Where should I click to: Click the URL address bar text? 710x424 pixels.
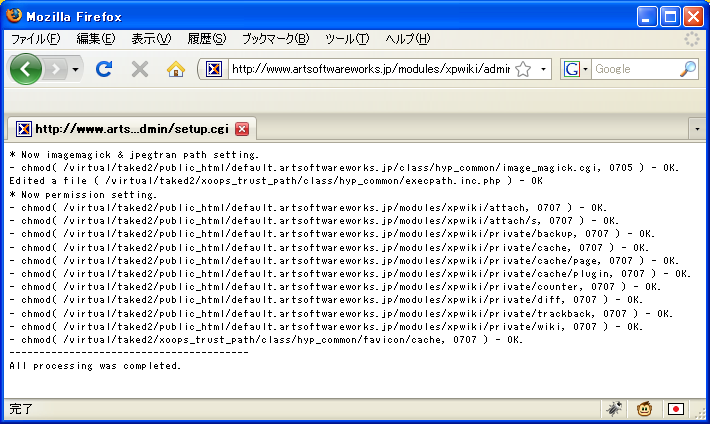370,69
